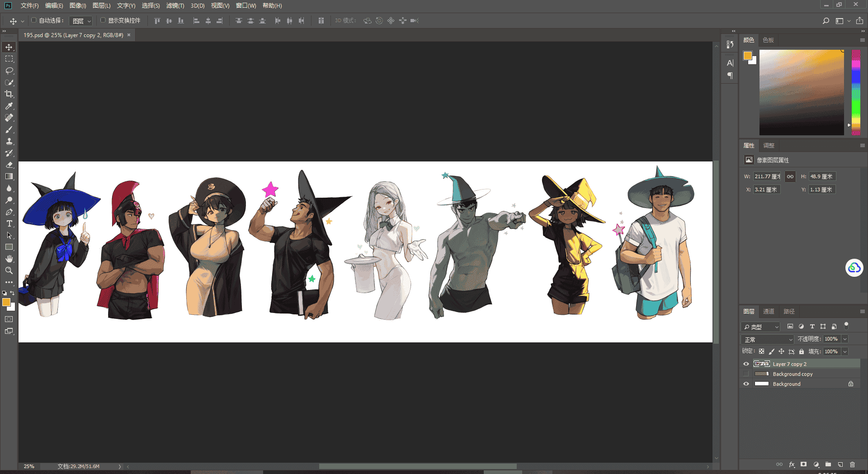Toggle the width-height link constraint
Viewport: 868px width, 474px height.
point(790,176)
